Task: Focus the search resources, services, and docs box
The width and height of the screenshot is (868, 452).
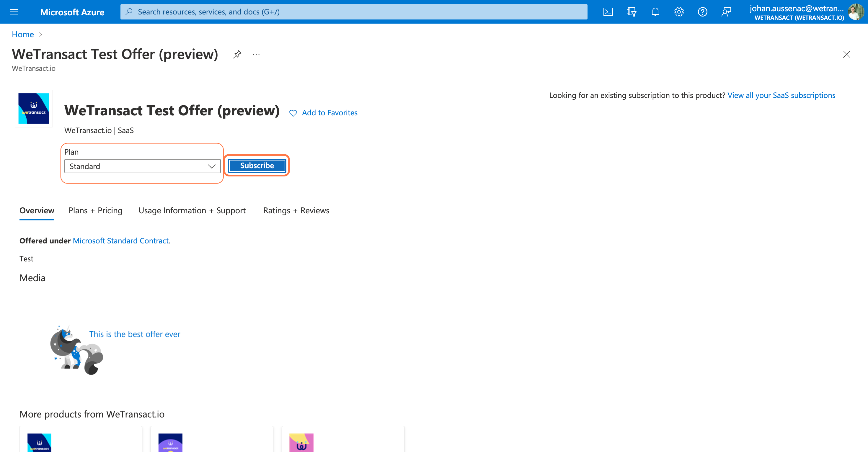Action: 354,12
